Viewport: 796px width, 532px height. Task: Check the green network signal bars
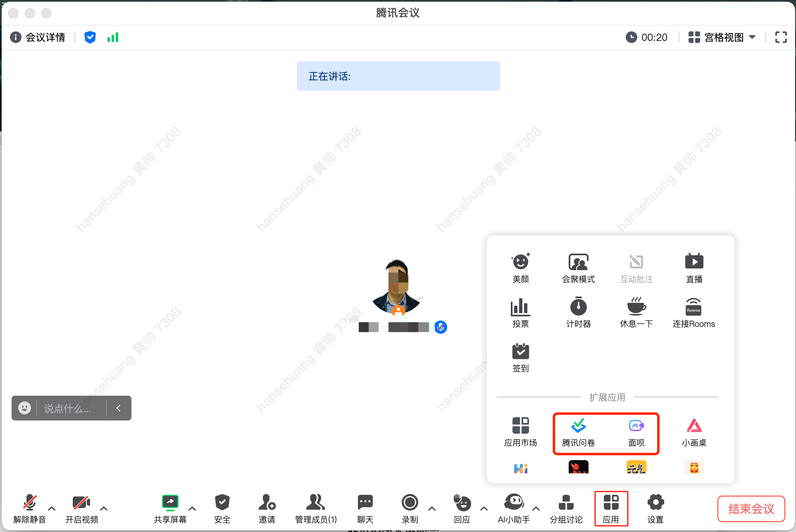[112, 37]
